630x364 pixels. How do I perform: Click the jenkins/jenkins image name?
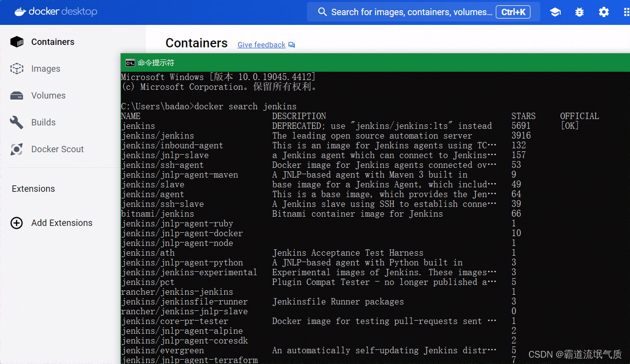click(x=158, y=136)
